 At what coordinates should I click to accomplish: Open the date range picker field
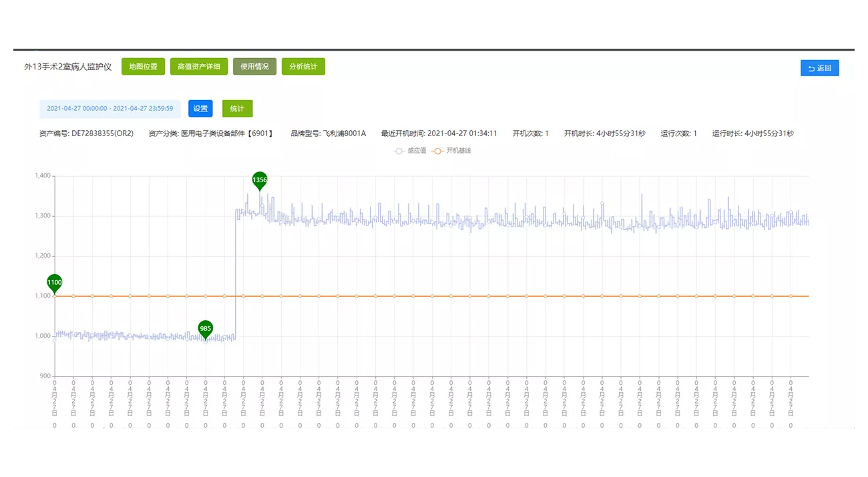coord(110,109)
